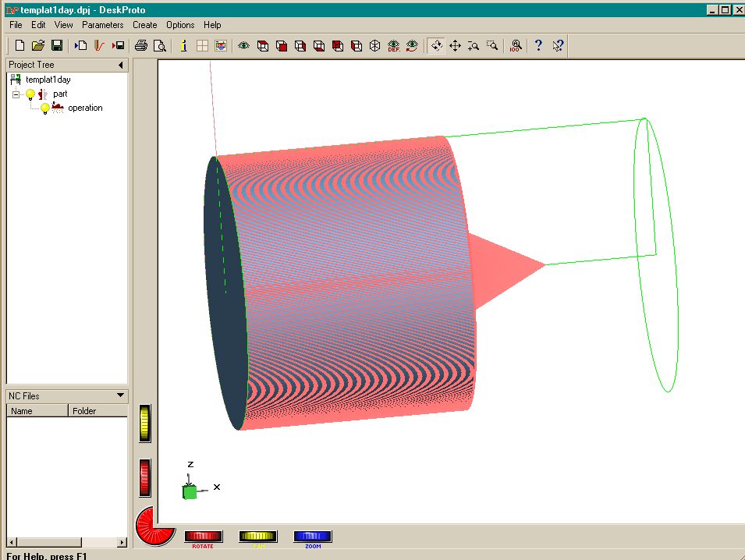Click the Print toolbar icon
Viewport: 745px width, 560px height.
coord(141,46)
